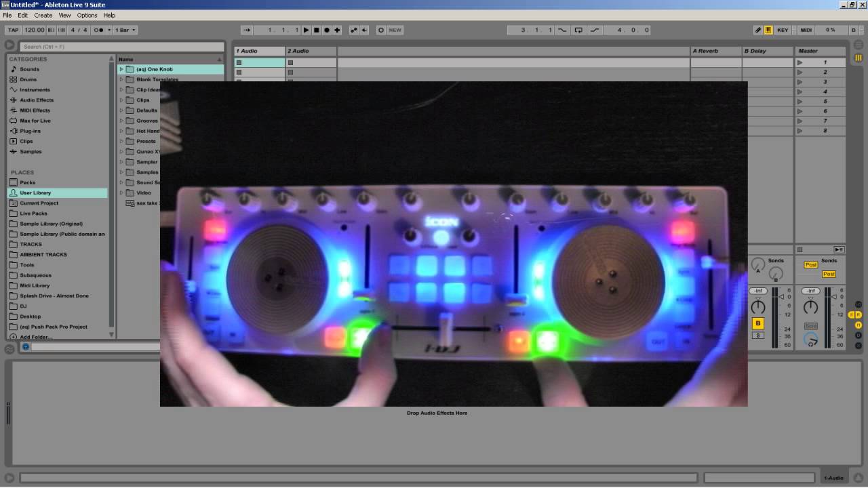Image resolution: width=868 pixels, height=488 pixels.
Task: Open the Help menu
Action: 109,15
